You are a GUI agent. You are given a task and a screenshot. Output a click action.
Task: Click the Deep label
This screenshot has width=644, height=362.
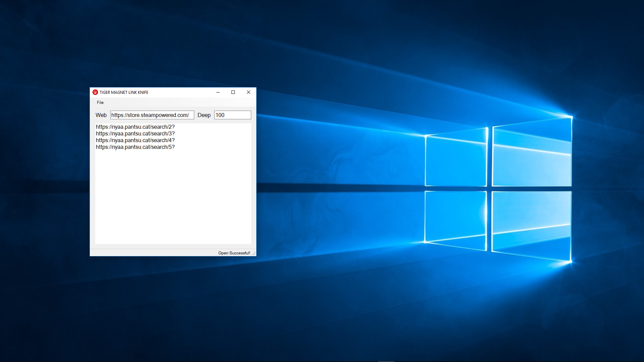(x=204, y=115)
